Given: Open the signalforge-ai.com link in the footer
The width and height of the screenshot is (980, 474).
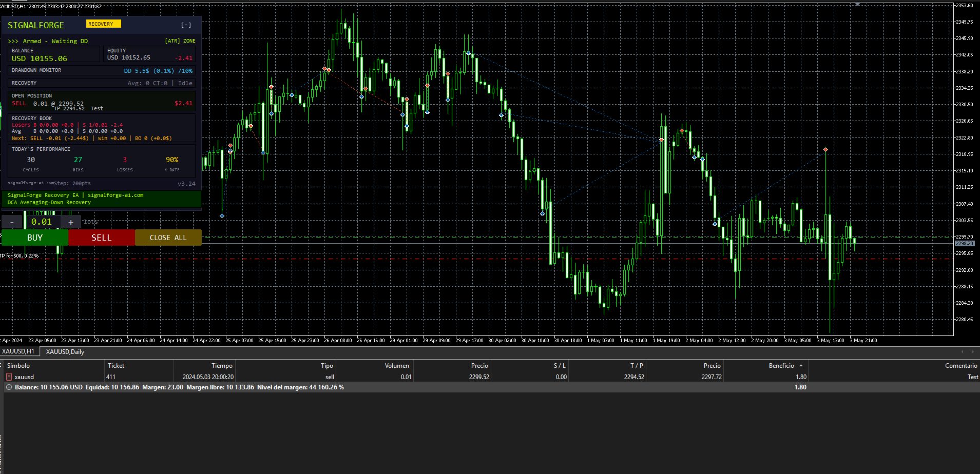Looking at the screenshot, I should [116, 195].
